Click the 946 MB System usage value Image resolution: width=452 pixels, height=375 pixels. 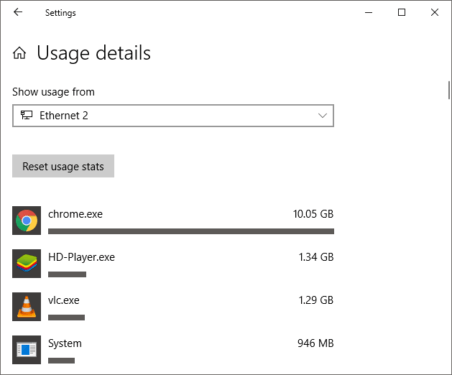click(x=316, y=343)
